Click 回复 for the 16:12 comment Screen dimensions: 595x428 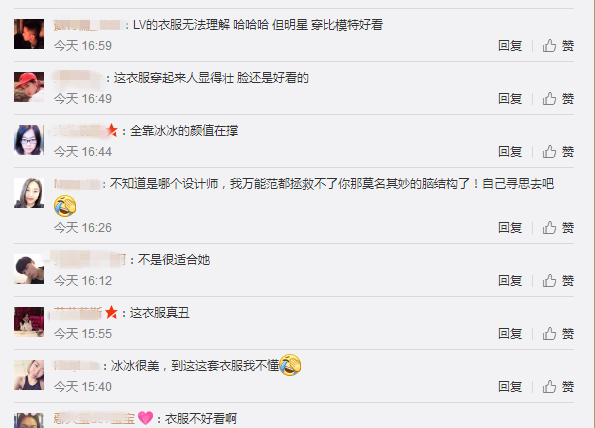click(x=510, y=281)
